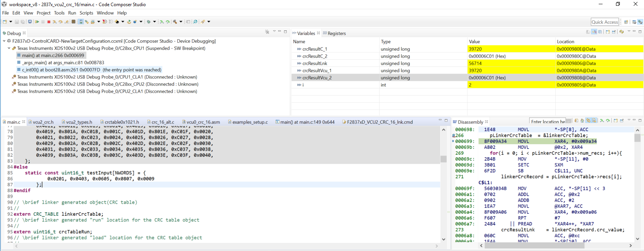This screenshot has height=251, width=644.
Task: Click the Step Into toolbar icon
Action: coord(54,22)
